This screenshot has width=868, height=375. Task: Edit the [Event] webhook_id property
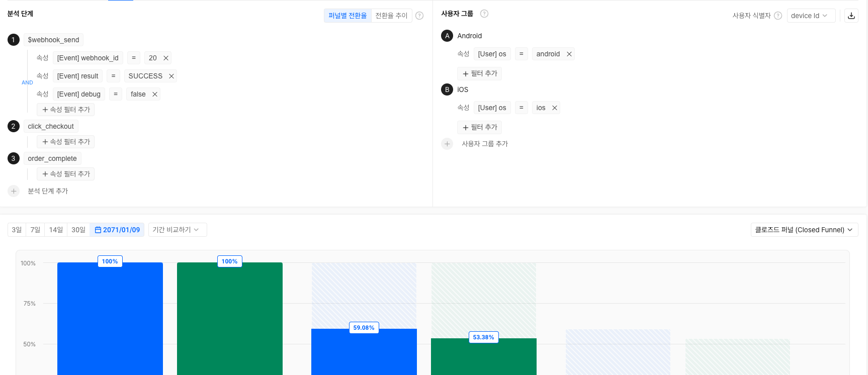(x=88, y=58)
